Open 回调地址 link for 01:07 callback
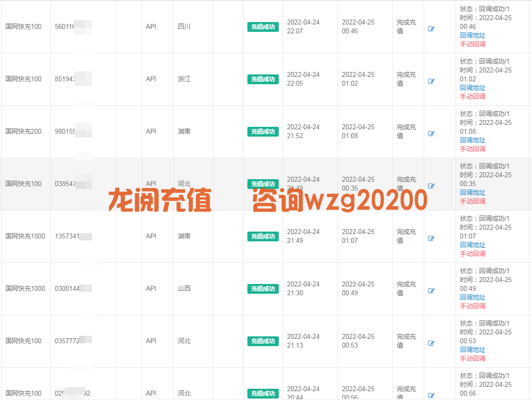The width and height of the screenshot is (532, 400). (473, 245)
